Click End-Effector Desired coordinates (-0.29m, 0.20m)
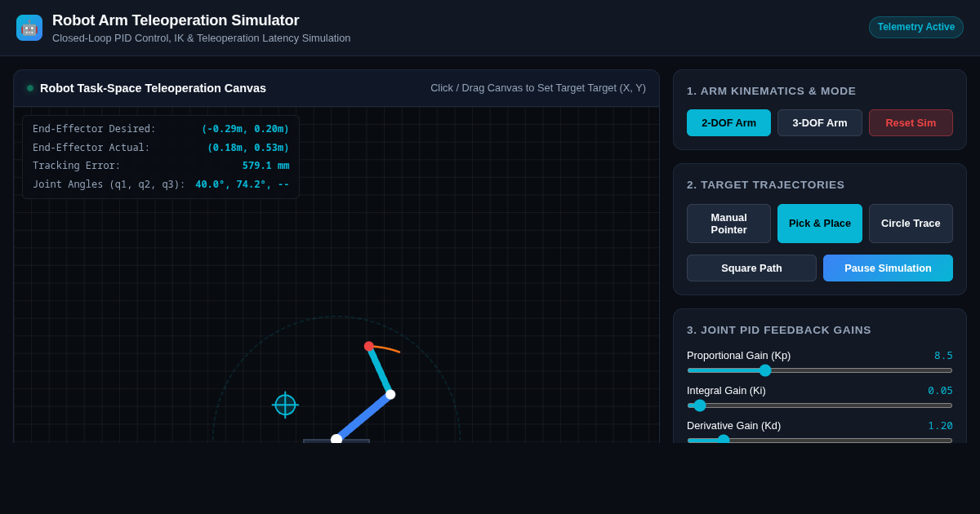The height and width of the screenshot is (514, 980). 245,129
